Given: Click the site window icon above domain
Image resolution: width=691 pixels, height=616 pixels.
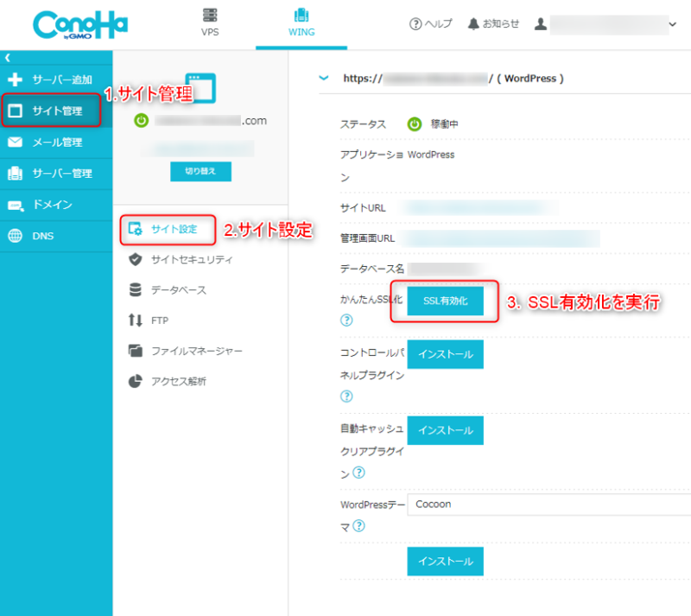Looking at the screenshot, I should [x=200, y=88].
